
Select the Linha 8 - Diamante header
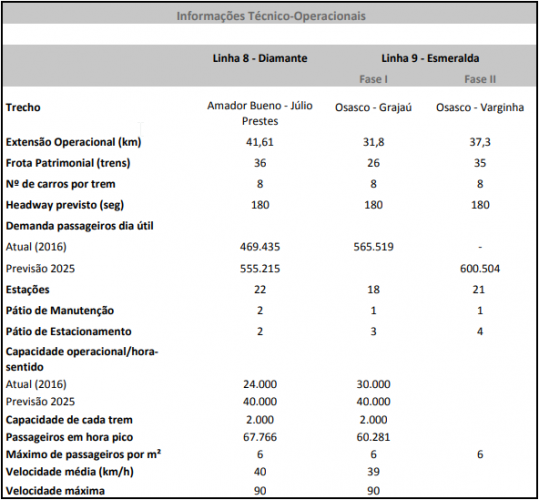[x=260, y=58]
